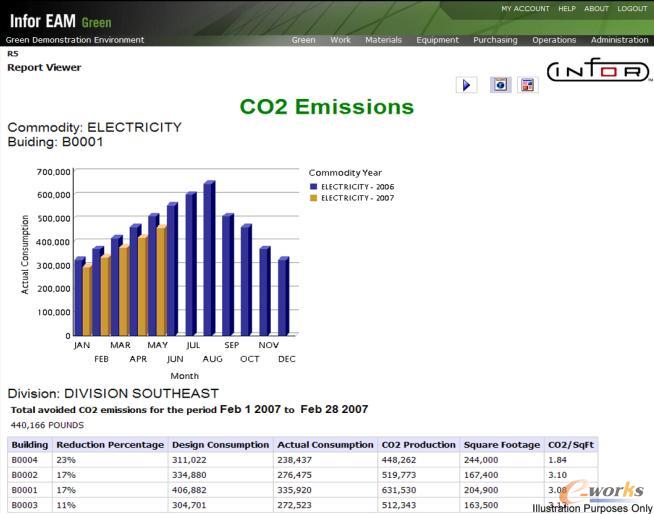
Task: Select building cell B0004
Action: point(25,460)
